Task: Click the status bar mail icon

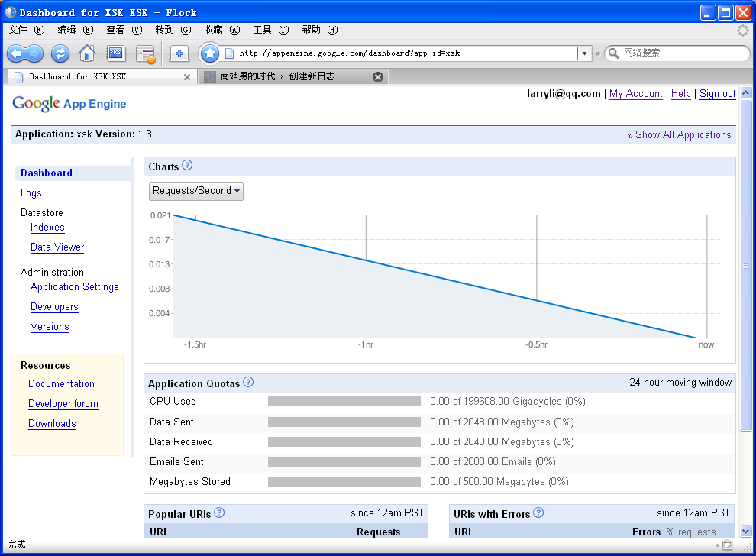Action: 728,545
